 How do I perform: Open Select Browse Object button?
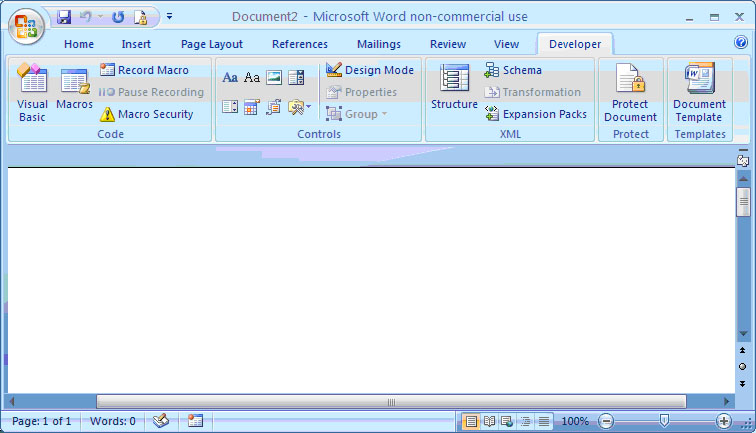742,367
